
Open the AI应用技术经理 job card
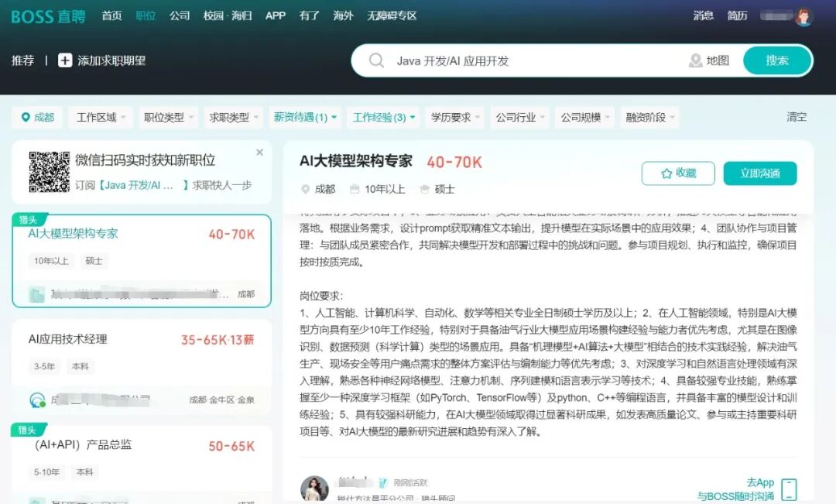(142, 367)
